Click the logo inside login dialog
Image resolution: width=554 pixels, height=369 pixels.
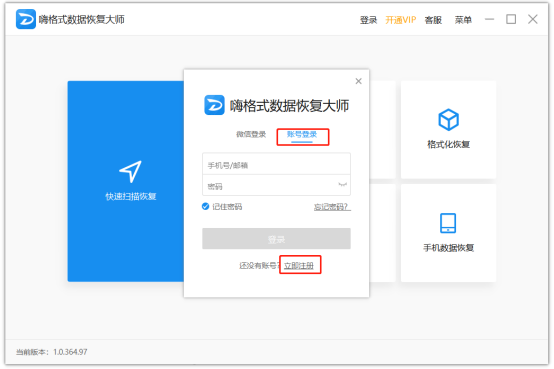click(214, 105)
